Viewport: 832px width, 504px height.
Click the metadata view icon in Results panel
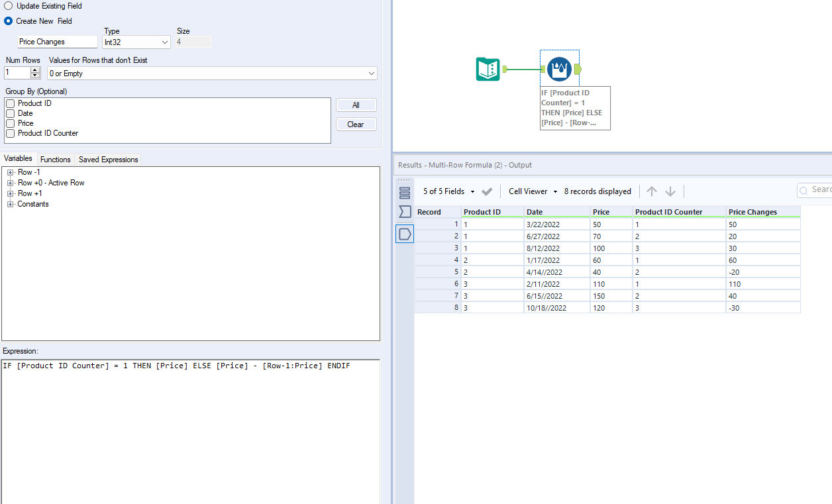405,212
